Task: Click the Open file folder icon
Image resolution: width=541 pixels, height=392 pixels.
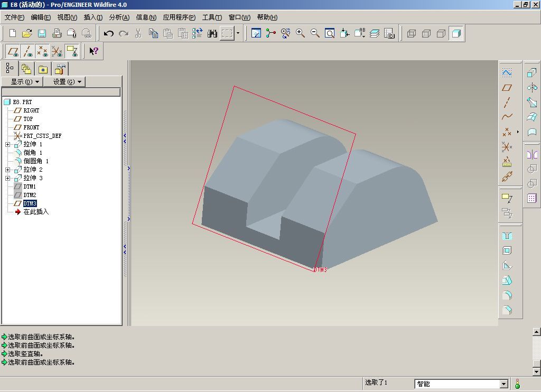Action: [x=27, y=33]
